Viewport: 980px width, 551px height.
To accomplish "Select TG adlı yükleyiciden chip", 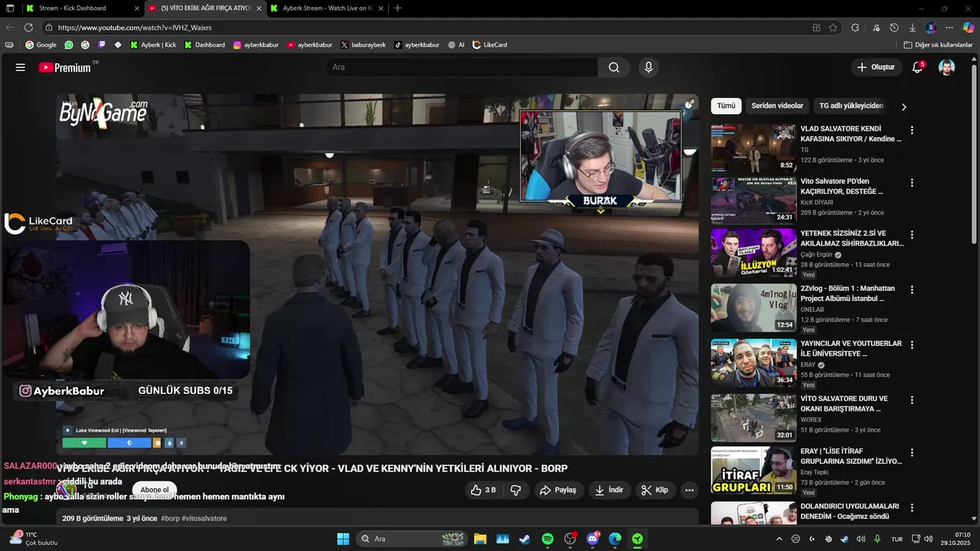I will tap(851, 106).
